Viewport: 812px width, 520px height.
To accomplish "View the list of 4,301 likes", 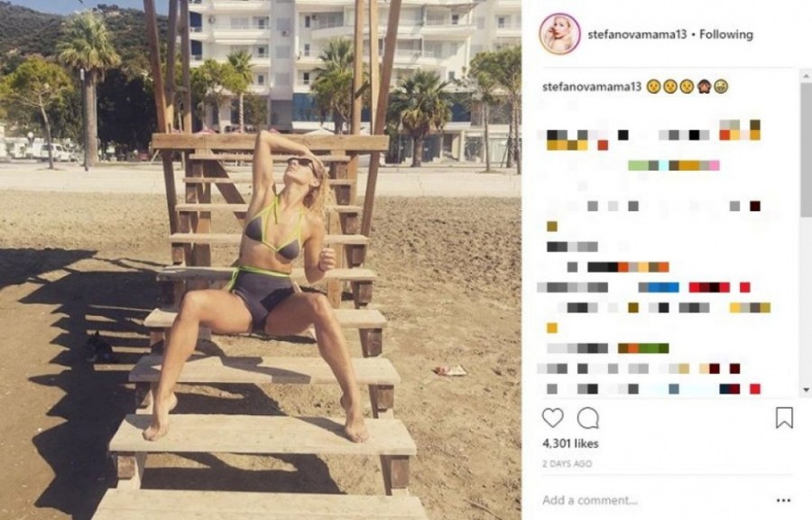I will point(570,444).
